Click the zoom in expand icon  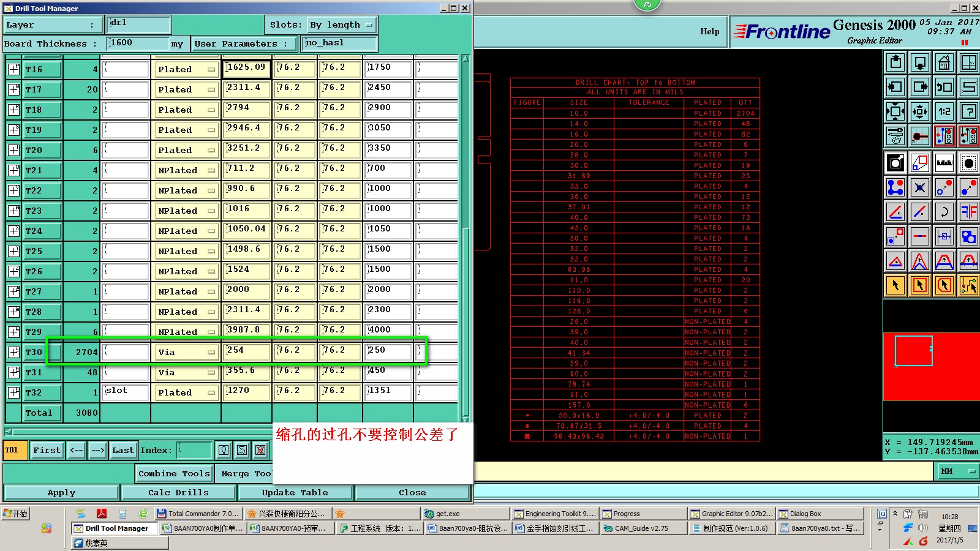click(x=895, y=111)
